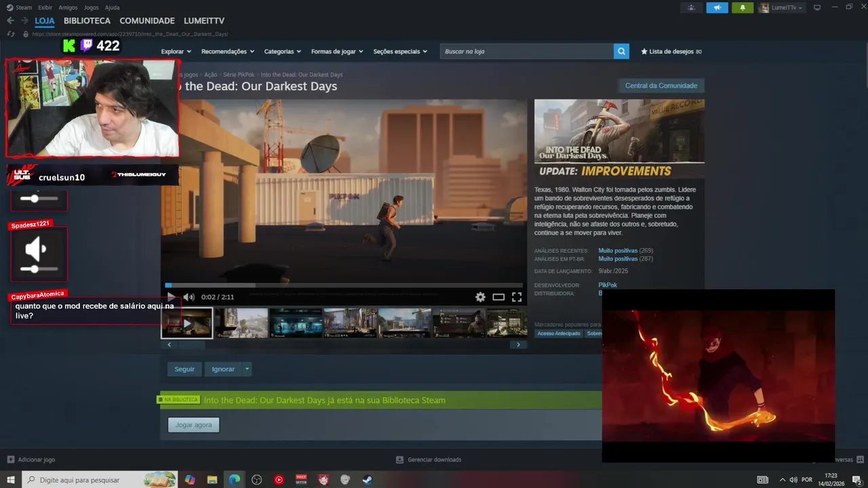
Task: Expand the Seções especiais dropdown
Action: tap(400, 52)
